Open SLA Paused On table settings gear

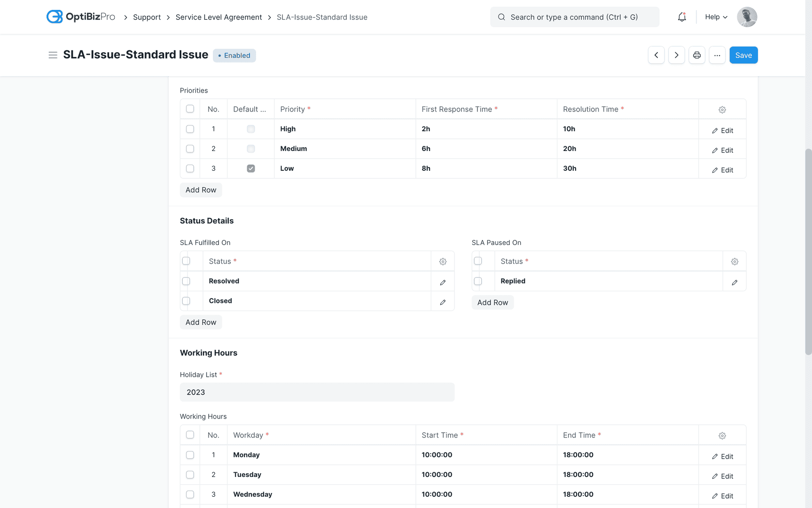point(734,262)
